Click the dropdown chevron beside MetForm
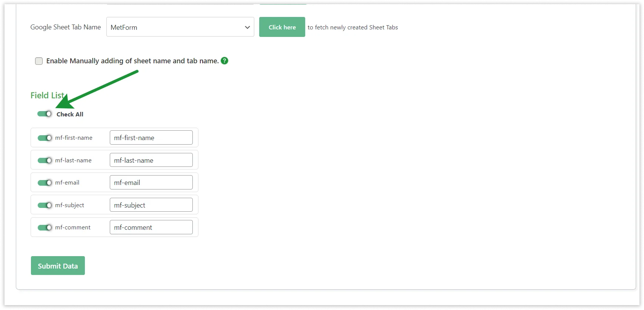 (x=247, y=27)
